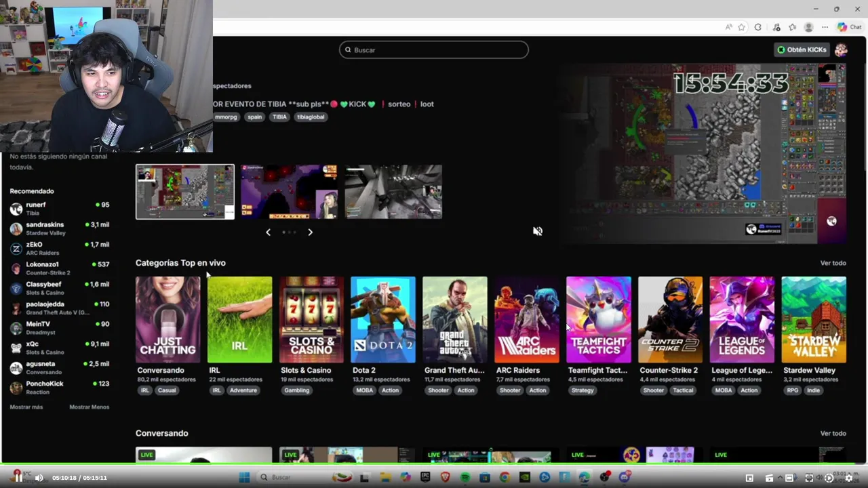
Task: Click the TIBIA stream tag
Action: point(279,117)
